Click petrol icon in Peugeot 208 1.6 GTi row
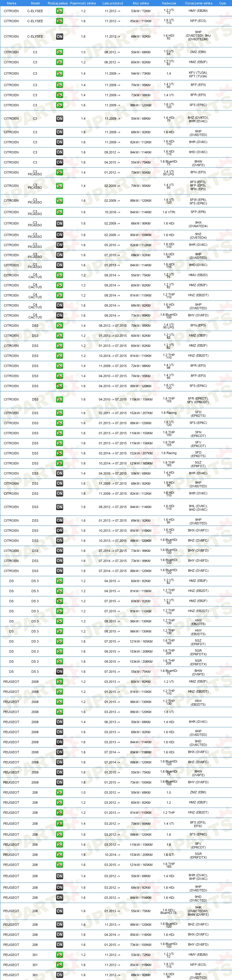The image size is (232, 980). (59, 855)
